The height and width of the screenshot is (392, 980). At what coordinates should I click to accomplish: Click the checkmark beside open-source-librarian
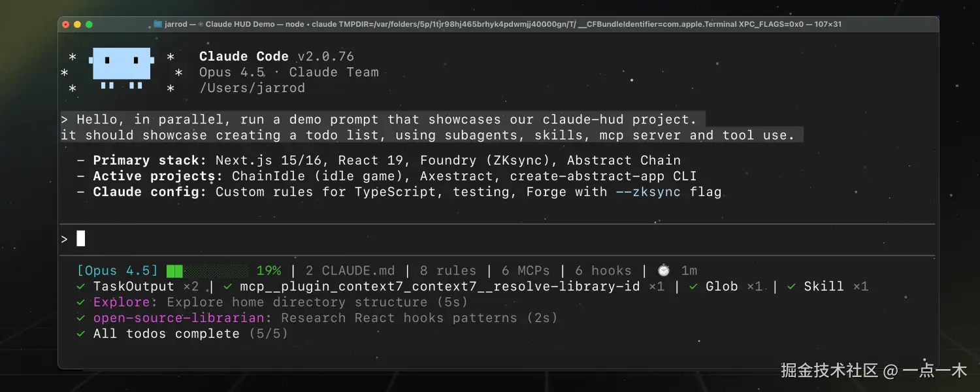(81, 318)
